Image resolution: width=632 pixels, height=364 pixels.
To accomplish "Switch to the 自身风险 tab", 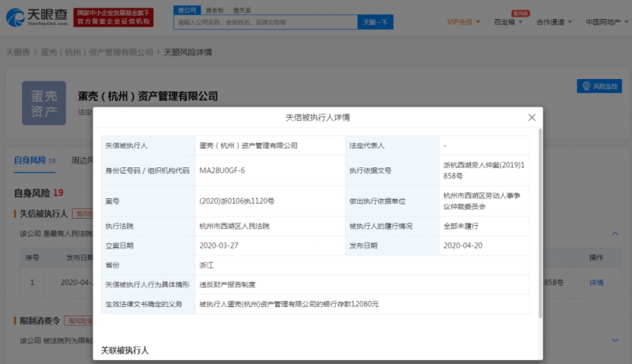I will 35,160.
